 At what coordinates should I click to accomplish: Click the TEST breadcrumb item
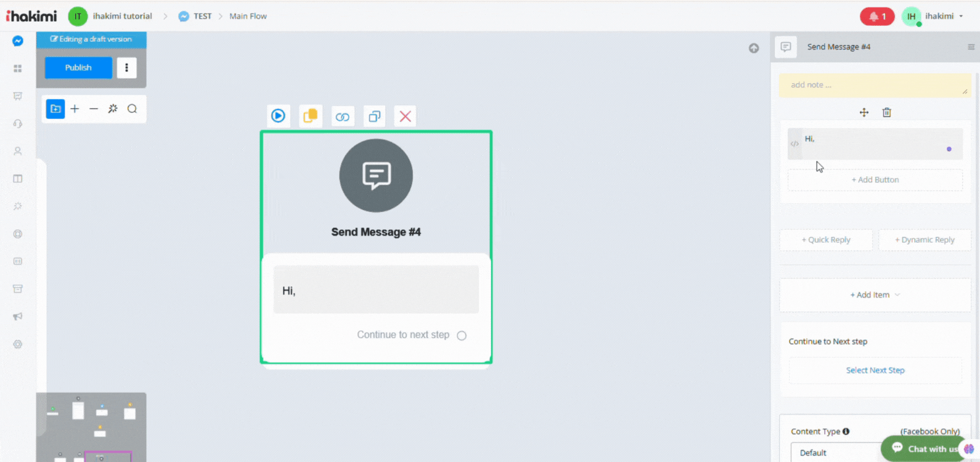click(202, 17)
